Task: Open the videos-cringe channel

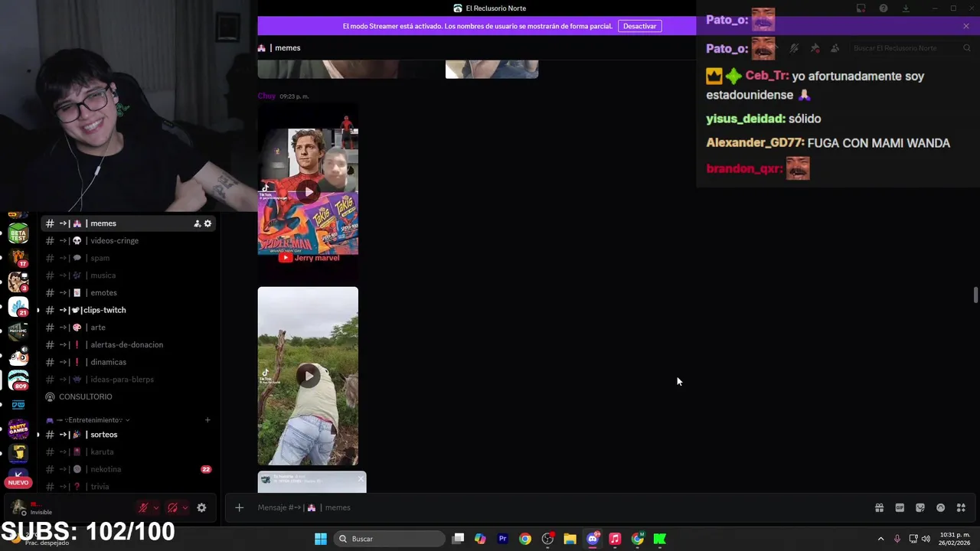Action: coord(129,241)
